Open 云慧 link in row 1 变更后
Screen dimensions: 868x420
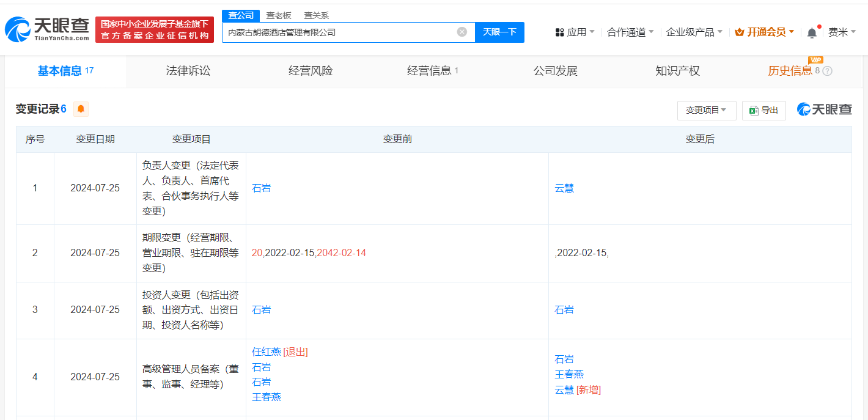click(x=564, y=188)
